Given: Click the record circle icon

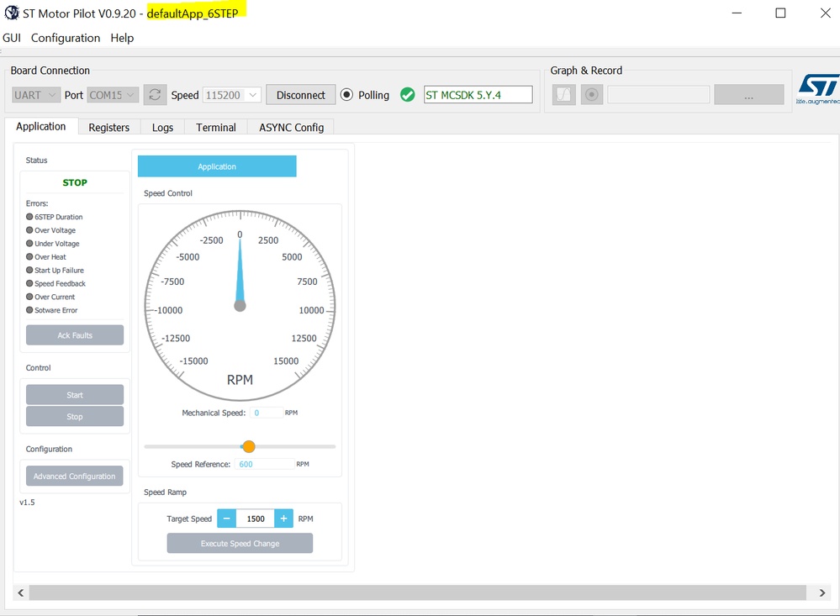Looking at the screenshot, I should [592, 95].
